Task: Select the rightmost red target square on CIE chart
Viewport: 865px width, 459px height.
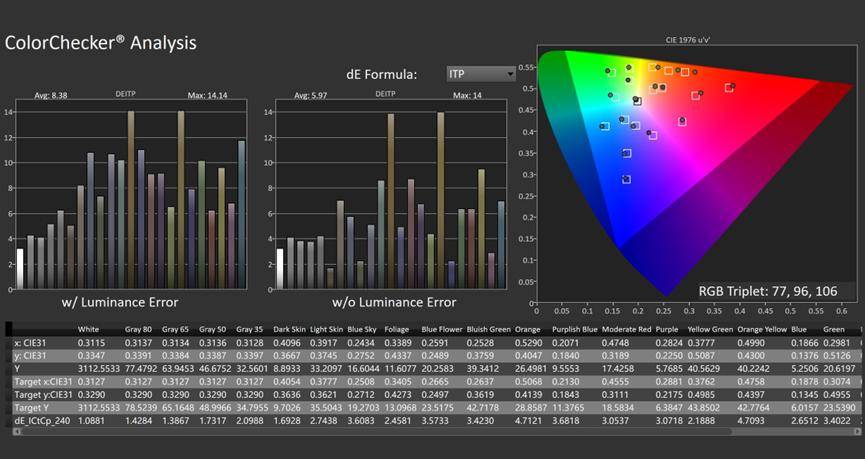Action: [x=729, y=88]
